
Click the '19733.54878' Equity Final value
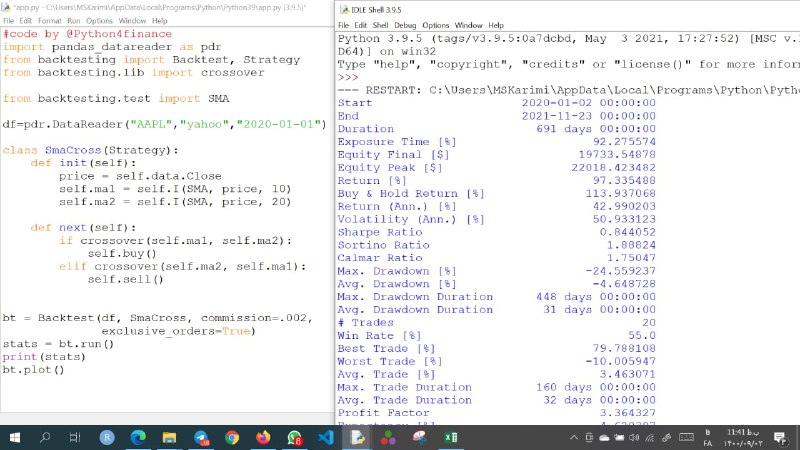pyautogui.click(x=617, y=155)
